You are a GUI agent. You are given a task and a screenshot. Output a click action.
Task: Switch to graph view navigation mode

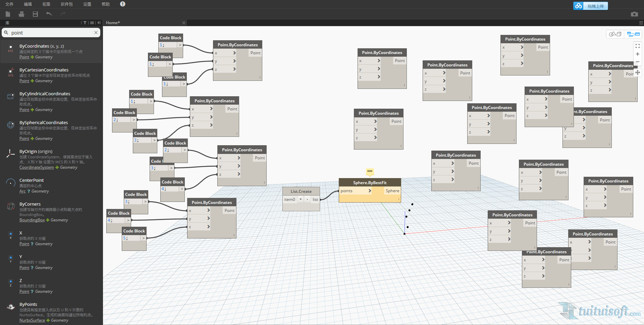[633, 34]
